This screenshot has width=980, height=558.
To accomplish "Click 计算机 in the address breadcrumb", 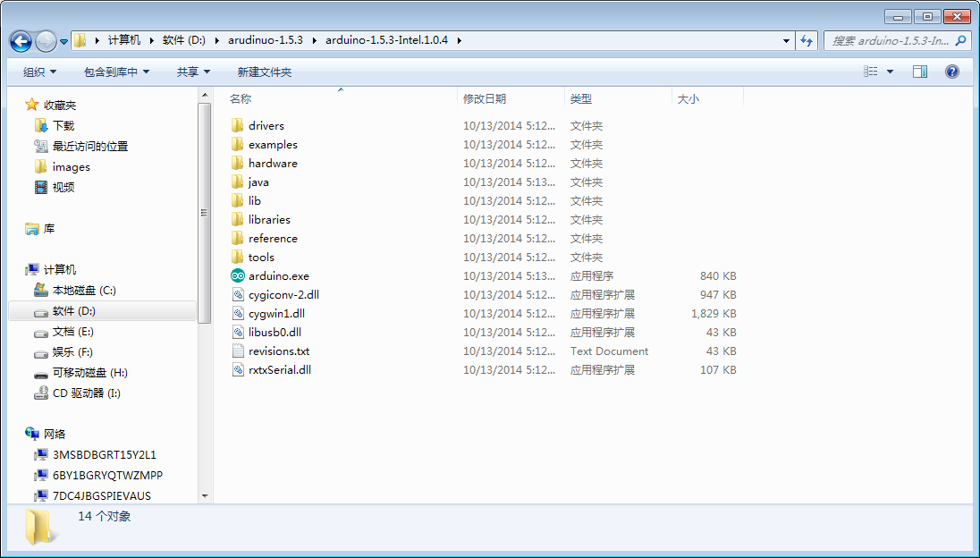I will click(x=124, y=40).
